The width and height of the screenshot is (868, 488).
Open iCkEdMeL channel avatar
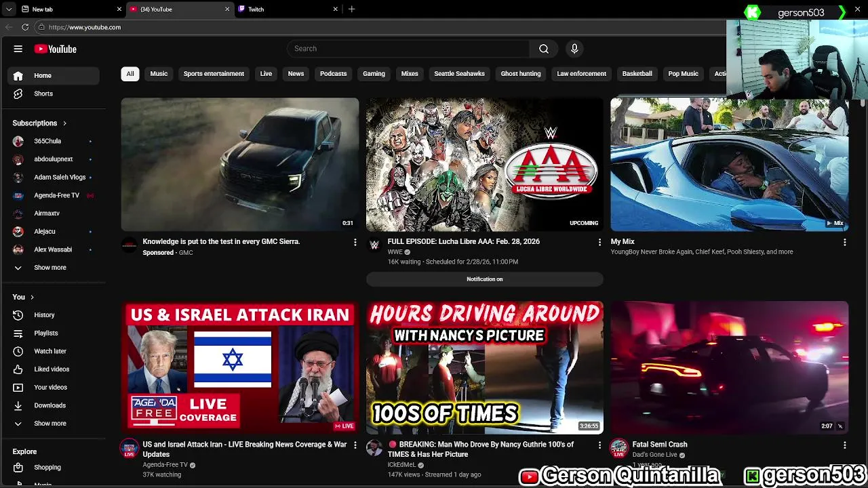click(x=374, y=448)
